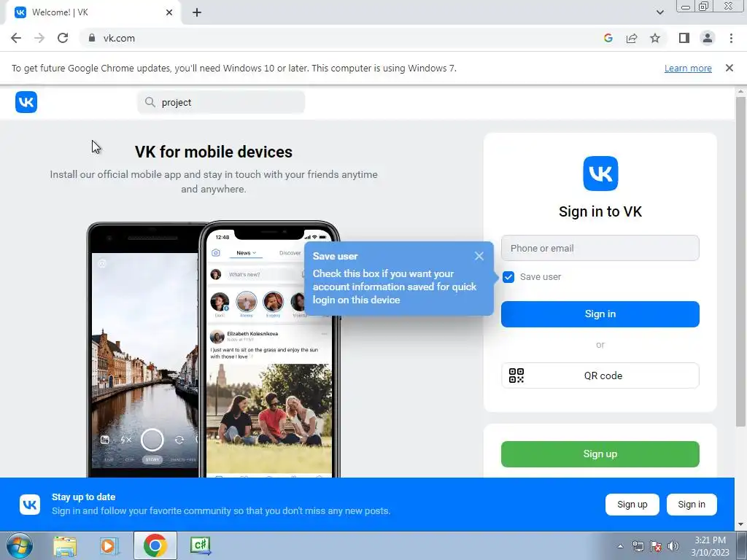Bookmark this page with star icon
747x560 pixels.
655,38
